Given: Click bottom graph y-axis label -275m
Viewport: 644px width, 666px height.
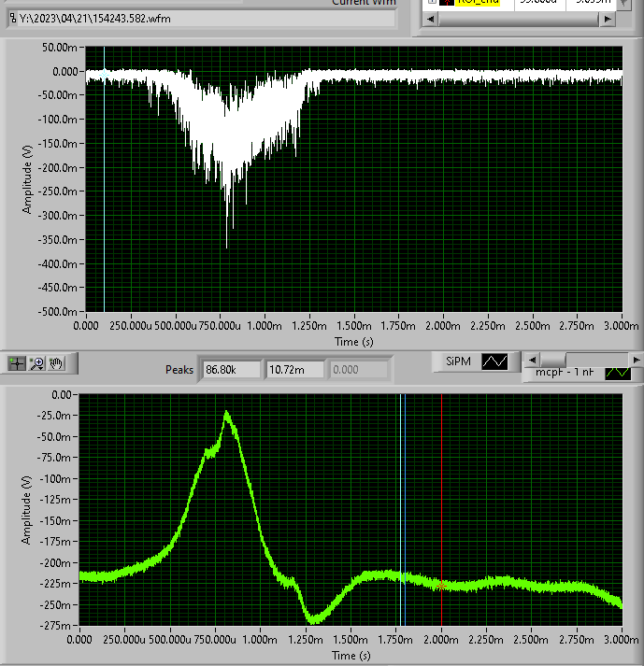Looking at the screenshot, I should tap(53, 626).
